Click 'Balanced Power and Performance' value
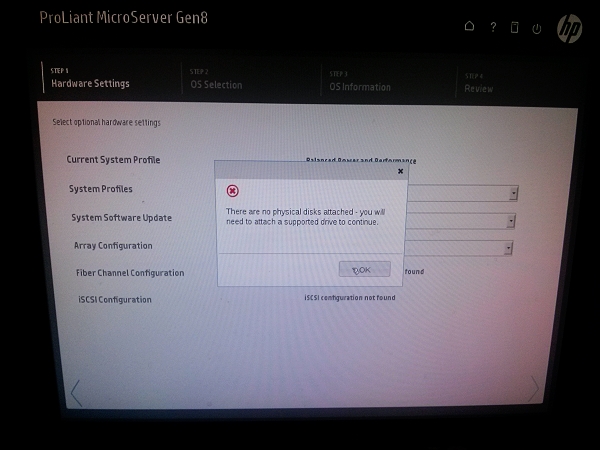The height and width of the screenshot is (450, 600). coord(361,160)
